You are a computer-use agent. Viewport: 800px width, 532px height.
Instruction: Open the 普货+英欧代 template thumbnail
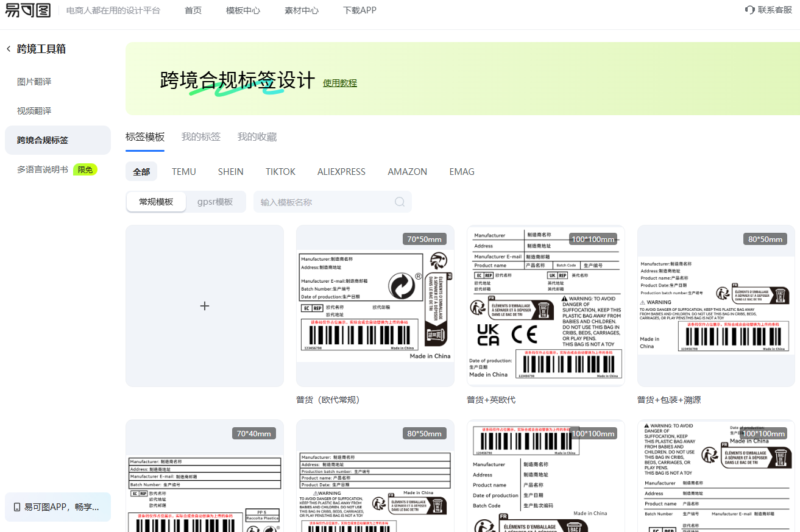(545, 306)
